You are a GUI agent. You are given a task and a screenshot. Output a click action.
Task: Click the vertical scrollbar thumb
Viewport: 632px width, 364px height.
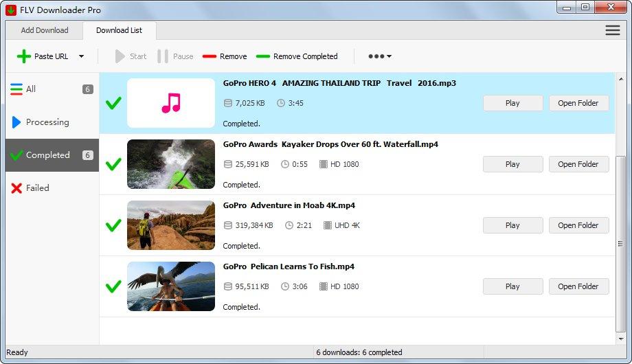point(621,244)
